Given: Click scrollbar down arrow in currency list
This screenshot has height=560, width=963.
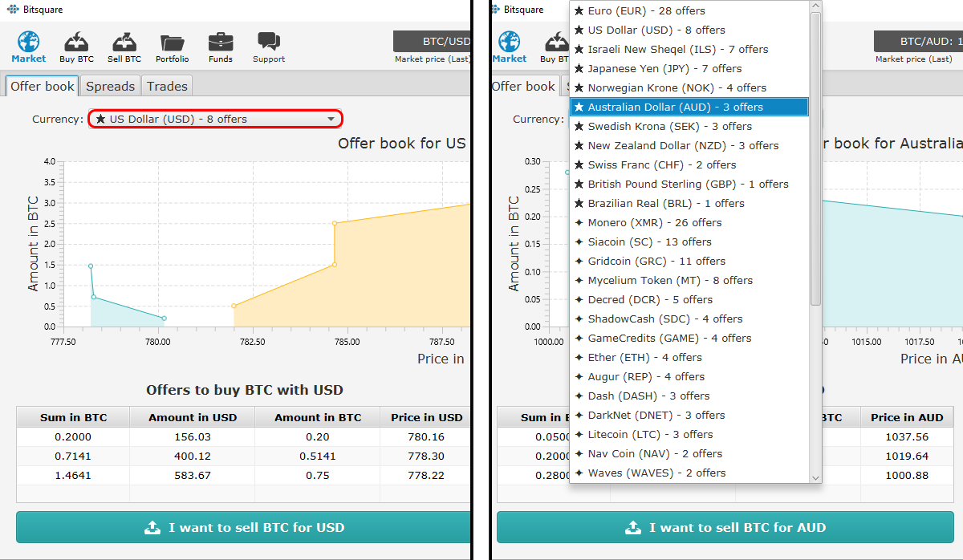Looking at the screenshot, I should [x=815, y=477].
